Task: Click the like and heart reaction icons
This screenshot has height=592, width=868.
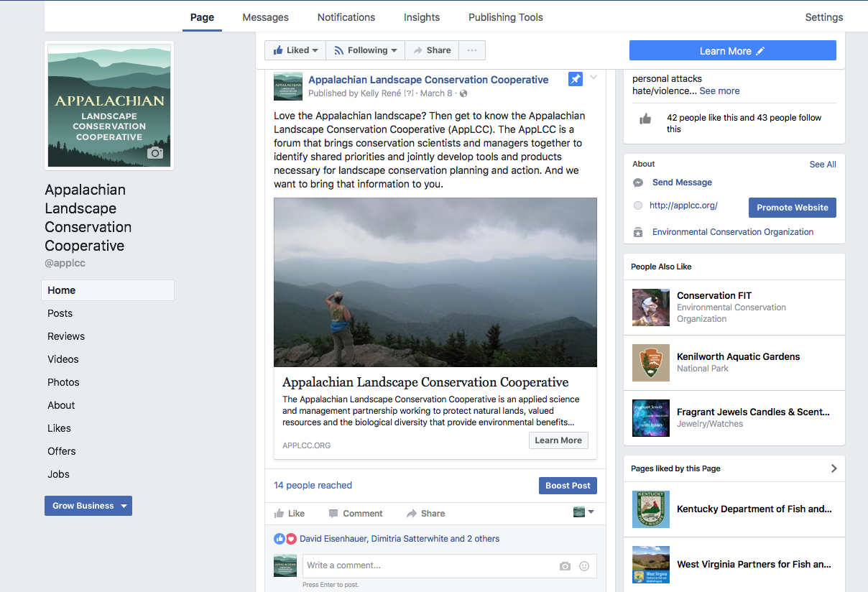Action: (285, 539)
